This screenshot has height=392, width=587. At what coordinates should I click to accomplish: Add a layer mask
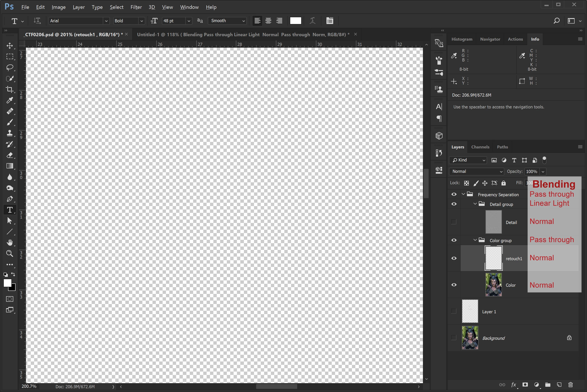coord(525,384)
